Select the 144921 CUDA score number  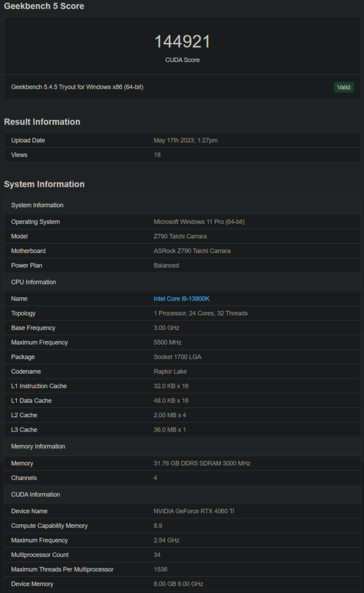[x=182, y=42]
